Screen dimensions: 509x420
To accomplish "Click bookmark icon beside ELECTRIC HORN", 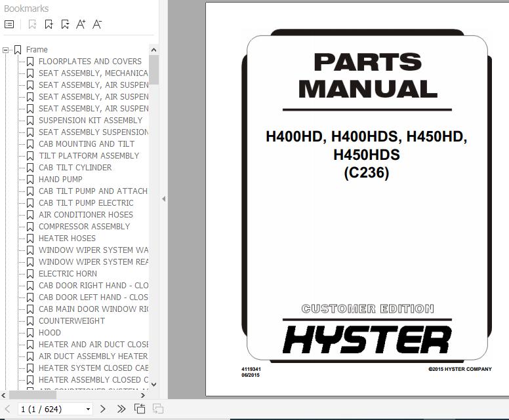I will pos(30,274).
